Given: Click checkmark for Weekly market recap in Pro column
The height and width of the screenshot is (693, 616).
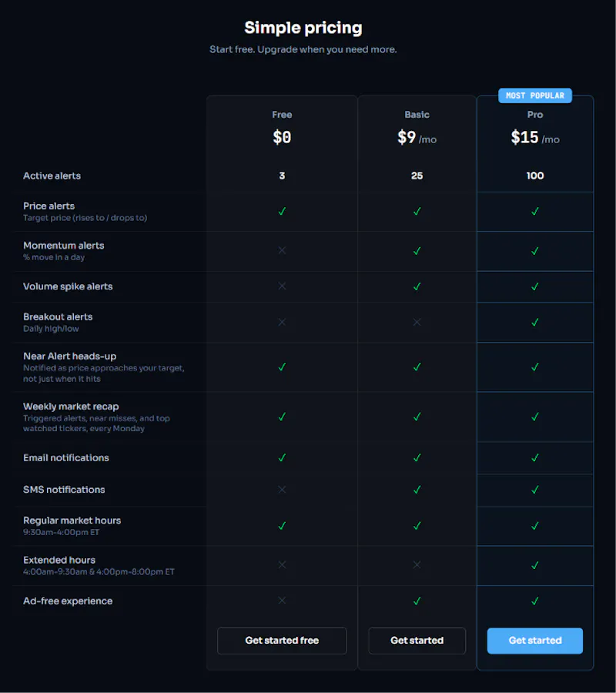Looking at the screenshot, I should point(534,417).
